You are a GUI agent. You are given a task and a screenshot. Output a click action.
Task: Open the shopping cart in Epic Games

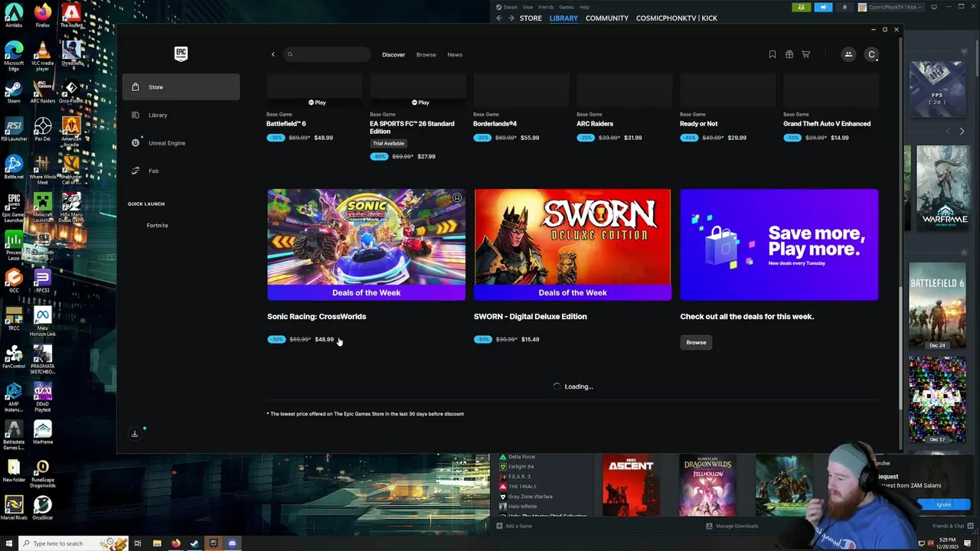click(805, 54)
